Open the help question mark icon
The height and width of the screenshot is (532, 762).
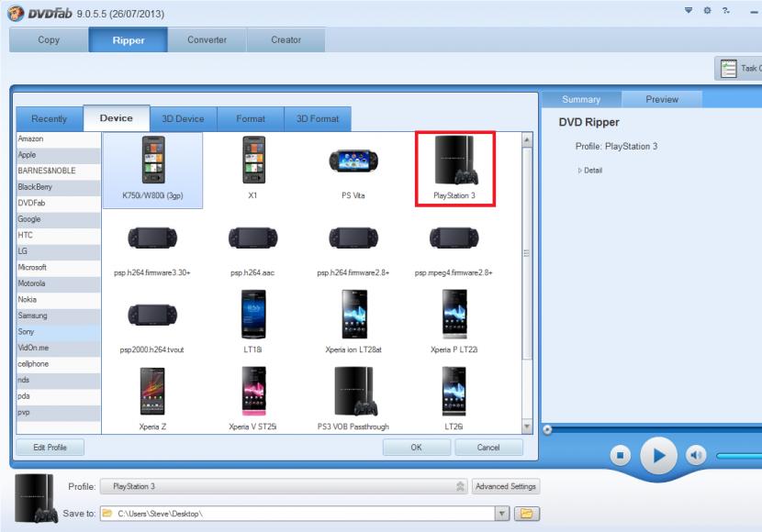click(x=725, y=10)
